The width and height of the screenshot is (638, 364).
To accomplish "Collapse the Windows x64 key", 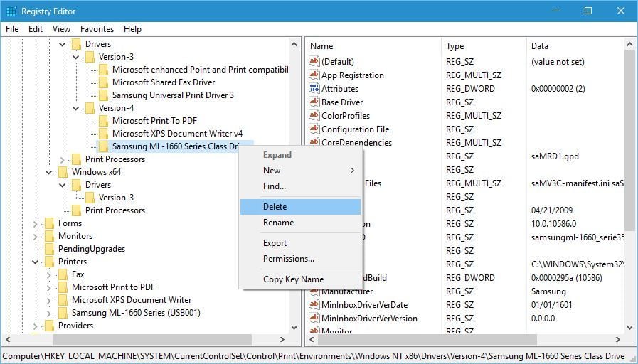I will click(x=49, y=172).
